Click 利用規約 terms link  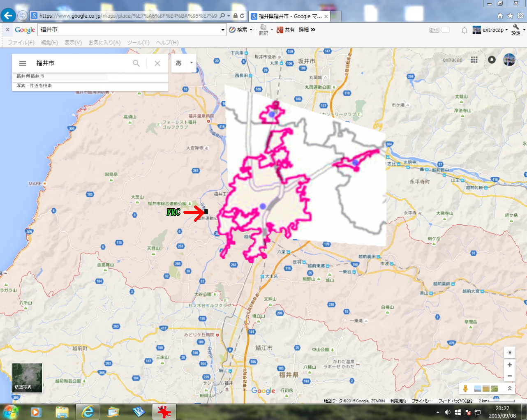398,401
